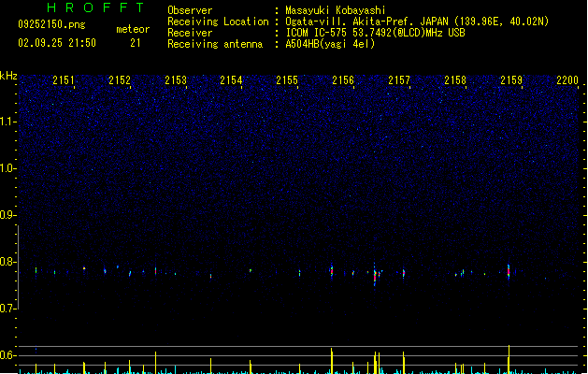
Task: Click the date stamp 02.09.25 21:50
Action: (57, 43)
